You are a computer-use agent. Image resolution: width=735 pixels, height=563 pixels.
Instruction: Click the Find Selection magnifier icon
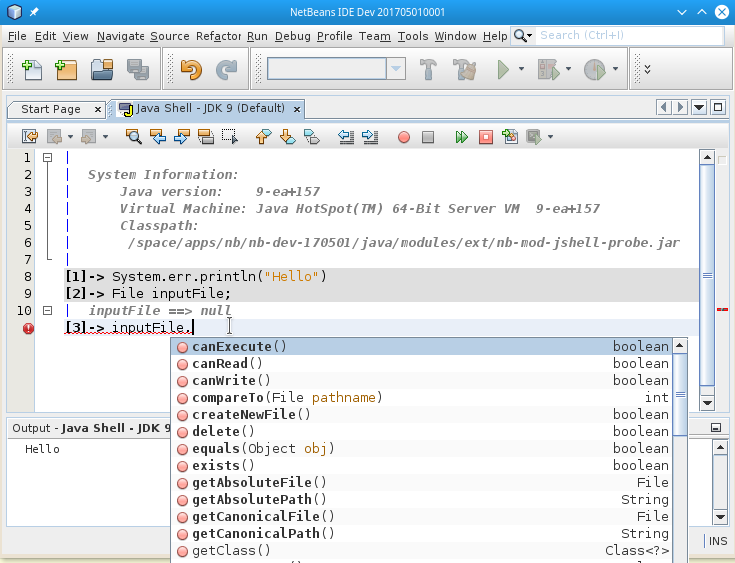pyautogui.click(x=133, y=137)
